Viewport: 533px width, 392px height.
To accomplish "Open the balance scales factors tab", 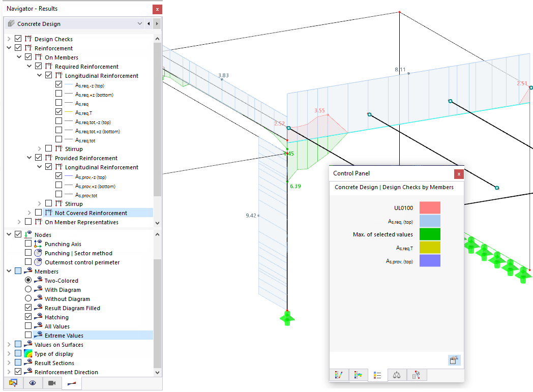I will 397,375.
